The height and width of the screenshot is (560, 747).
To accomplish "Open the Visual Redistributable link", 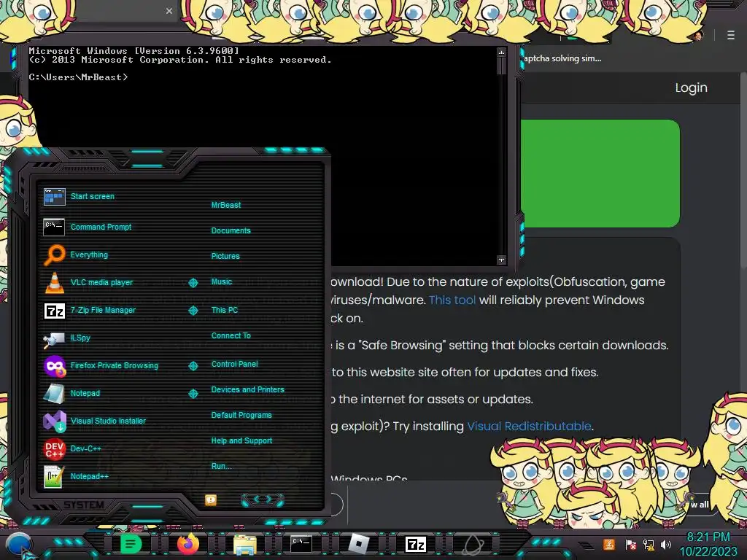I will [529, 426].
